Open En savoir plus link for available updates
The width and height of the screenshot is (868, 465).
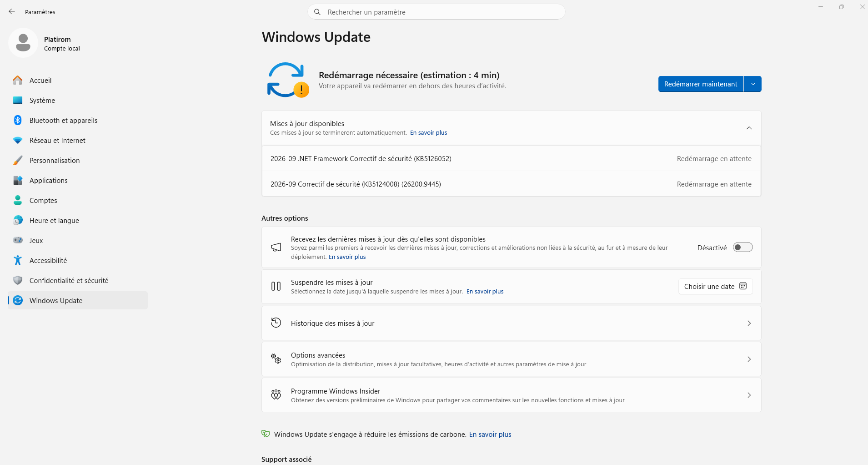pos(428,133)
